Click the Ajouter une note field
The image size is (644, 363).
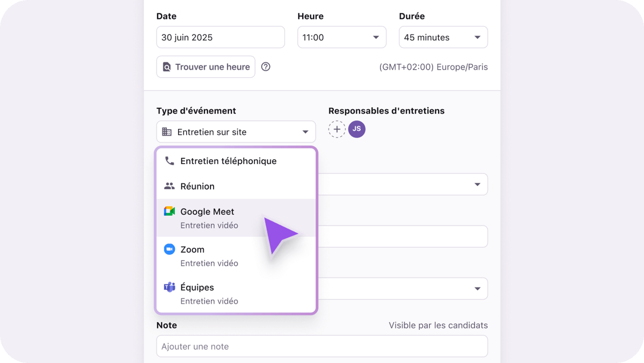click(x=322, y=346)
